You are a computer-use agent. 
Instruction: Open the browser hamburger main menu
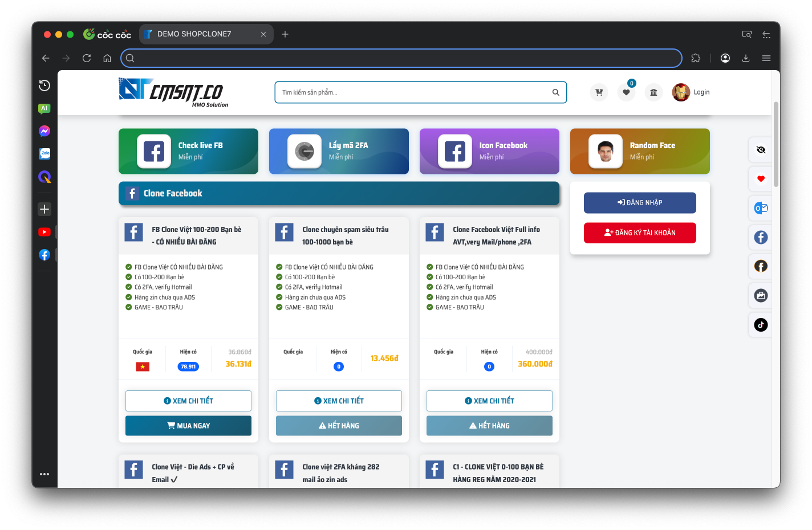(x=766, y=58)
